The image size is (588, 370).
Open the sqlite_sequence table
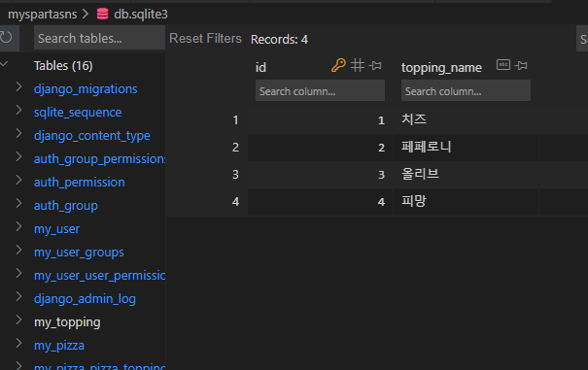coord(78,113)
